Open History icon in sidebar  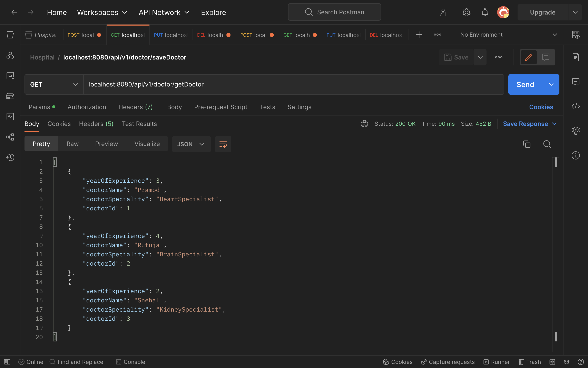click(x=10, y=157)
